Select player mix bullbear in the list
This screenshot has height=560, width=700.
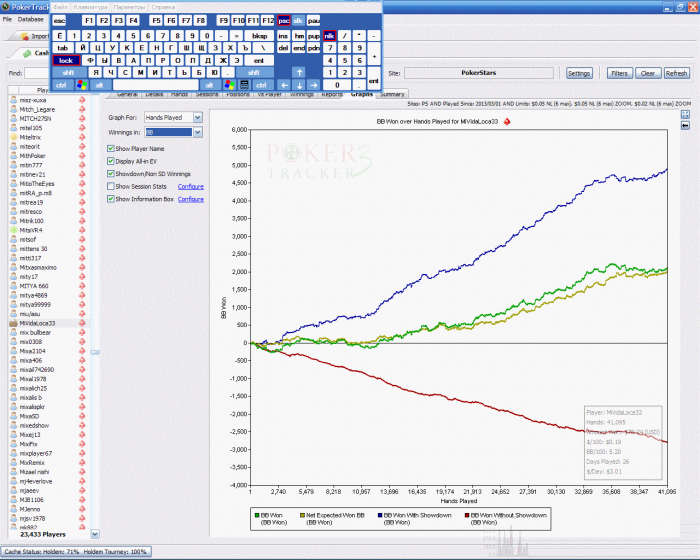coord(35,332)
